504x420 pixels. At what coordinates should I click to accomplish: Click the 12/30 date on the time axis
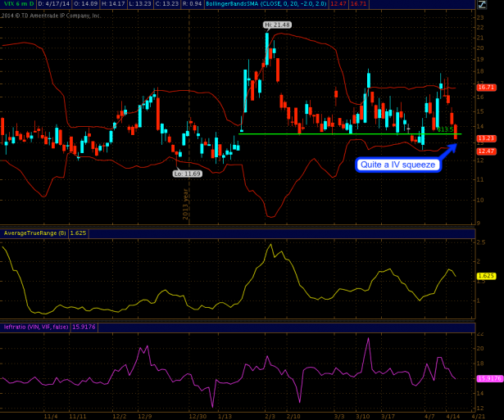coord(197,416)
